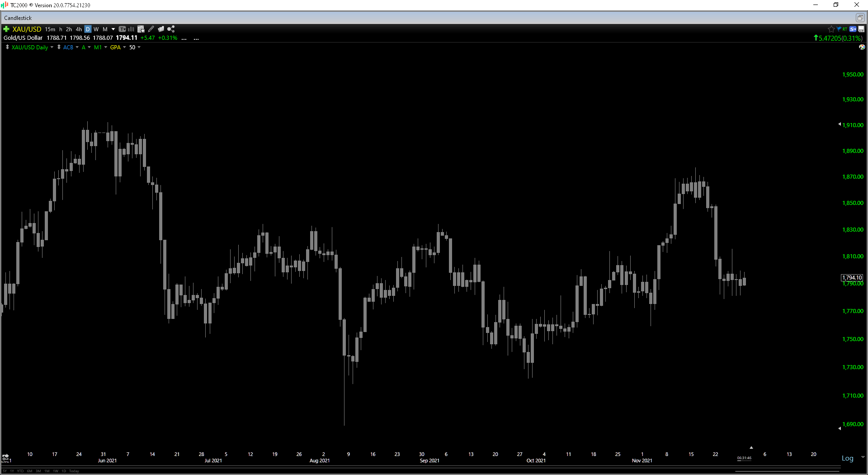The image size is (868, 475).
Task: Click the Candlestick panel title
Action: pyautogui.click(x=18, y=18)
